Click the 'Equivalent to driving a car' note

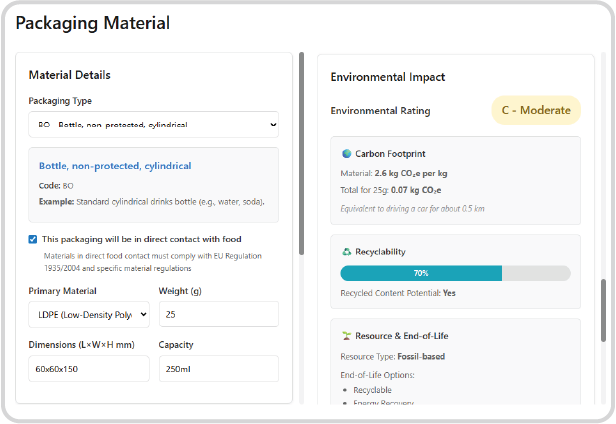pos(413,209)
